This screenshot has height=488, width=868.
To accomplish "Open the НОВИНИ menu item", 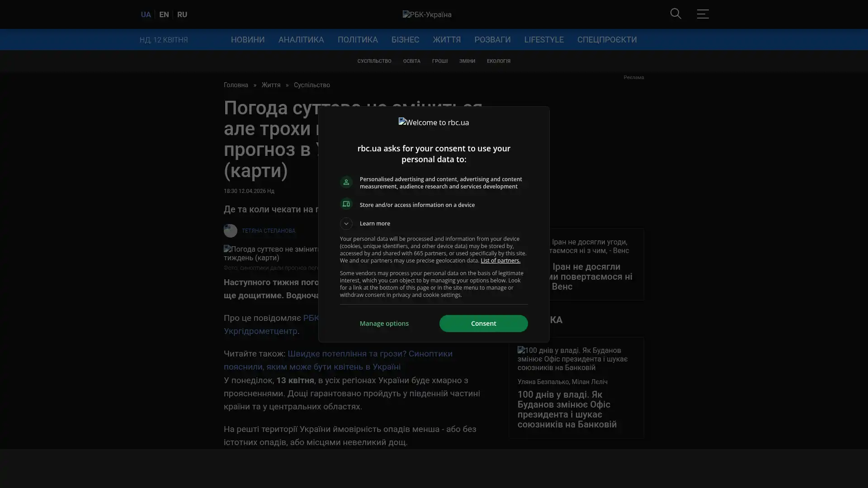I will tap(247, 40).
